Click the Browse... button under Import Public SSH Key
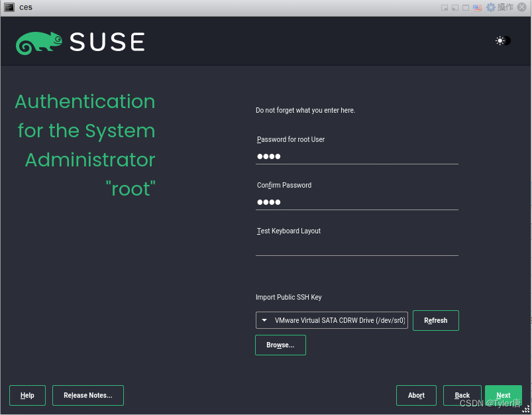This screenshot has height=415, width=532. 280,345
